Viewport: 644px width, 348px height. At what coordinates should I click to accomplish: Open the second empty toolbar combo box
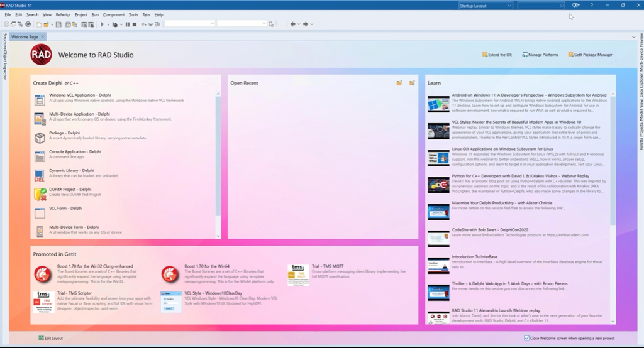242,24
